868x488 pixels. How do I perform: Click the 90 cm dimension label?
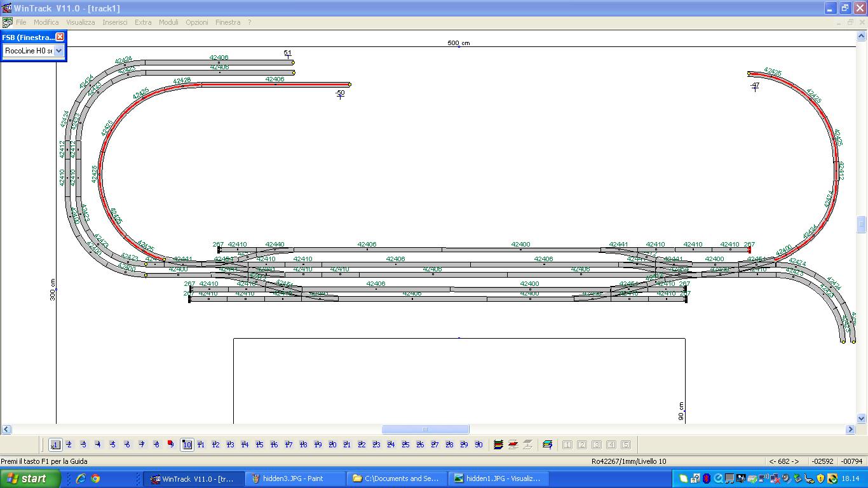tap(681, 411)
